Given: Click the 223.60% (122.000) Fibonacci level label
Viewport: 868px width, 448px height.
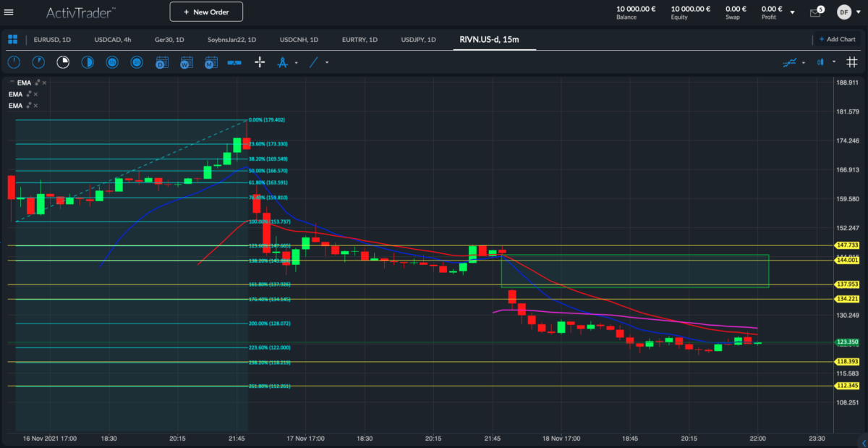Looking at the screenshot, I should [269, 347].
